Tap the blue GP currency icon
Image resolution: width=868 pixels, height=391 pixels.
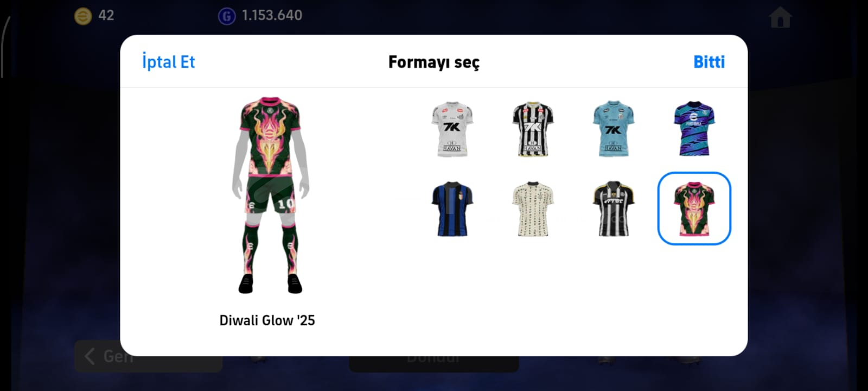click(227, 16)
